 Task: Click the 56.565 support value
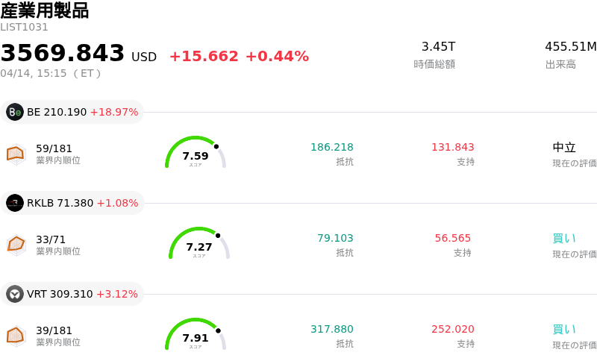point(453,239)
